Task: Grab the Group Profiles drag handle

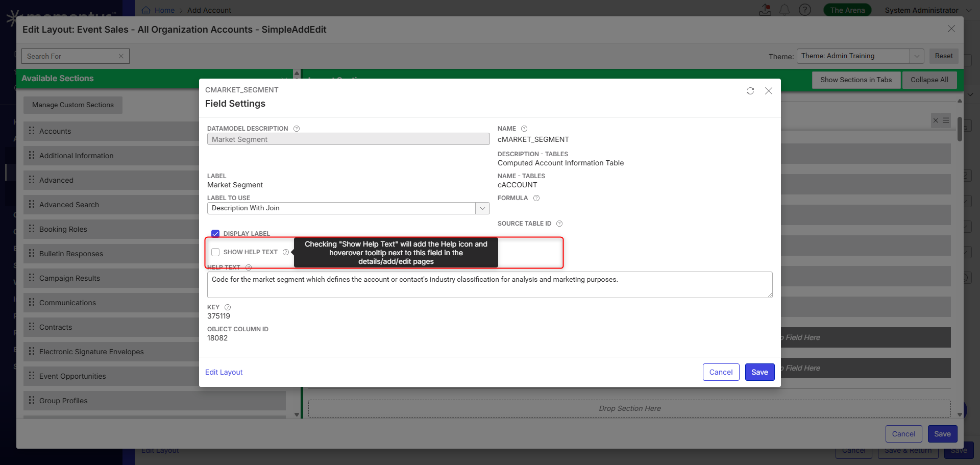Action: (x=32, y=400)
